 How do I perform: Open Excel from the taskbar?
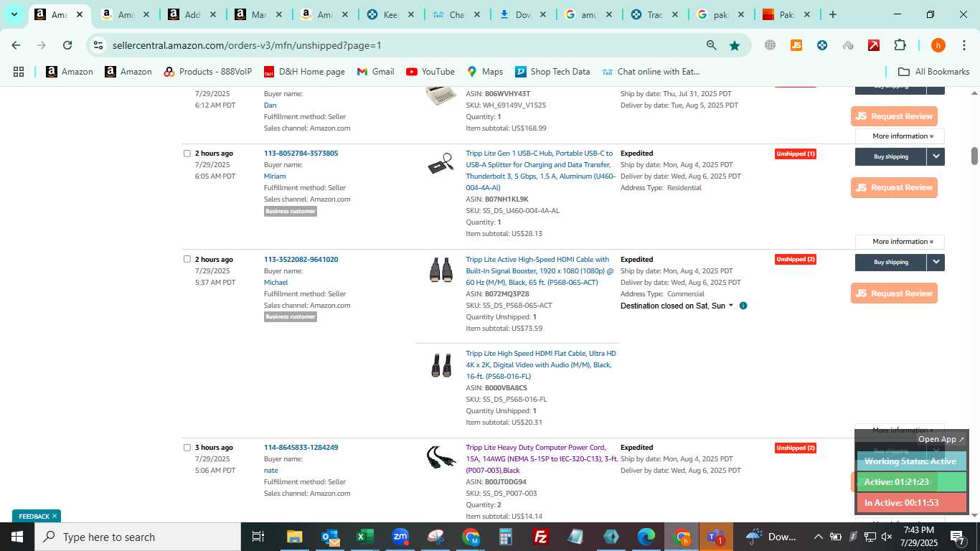tap(364, 537)
